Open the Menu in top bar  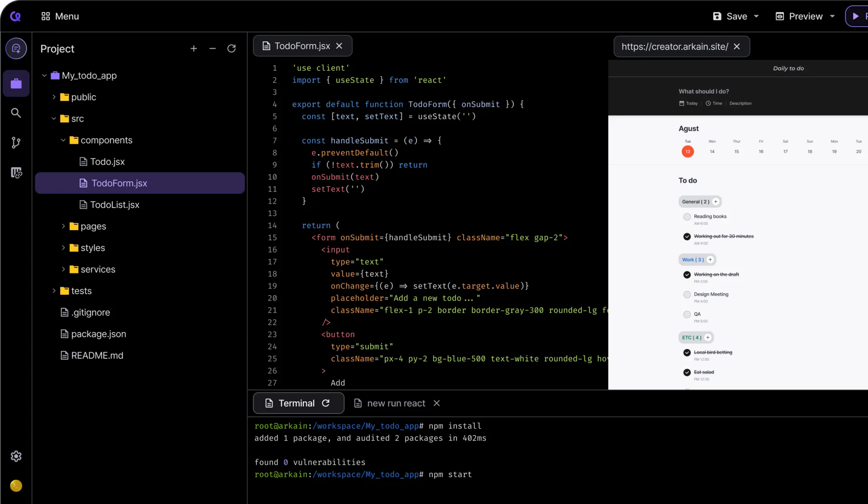[60, 16]
